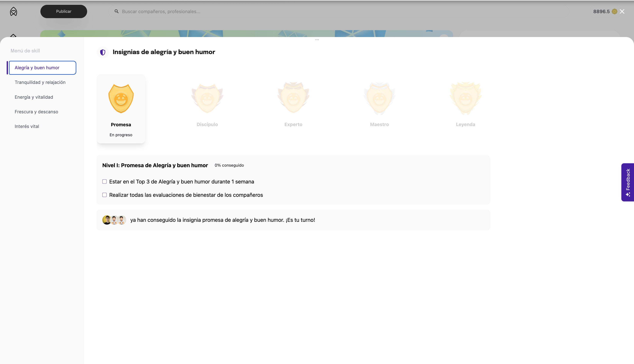The height and width of the screenshot is (364, 634).
Task: Focus the Buscar compañeros search field
Action: click(339, 11)
